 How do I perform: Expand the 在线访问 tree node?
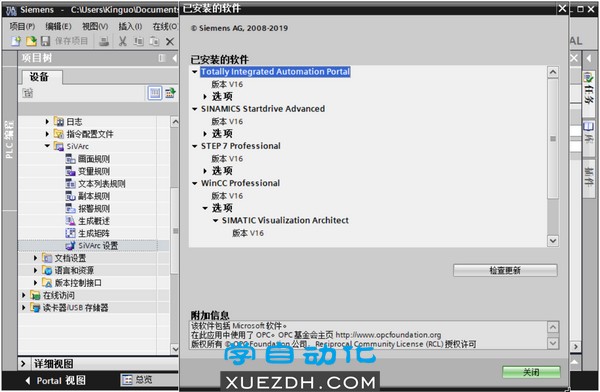pyautogui.click(x=24, y=295)
